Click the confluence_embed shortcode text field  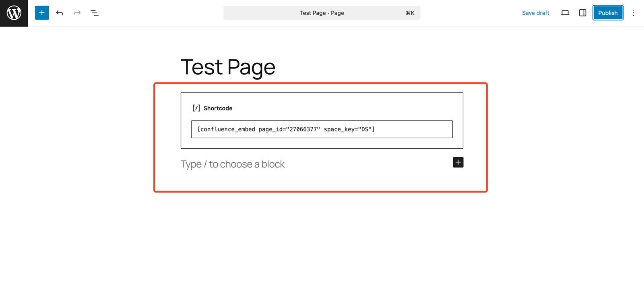pos(322,129)
